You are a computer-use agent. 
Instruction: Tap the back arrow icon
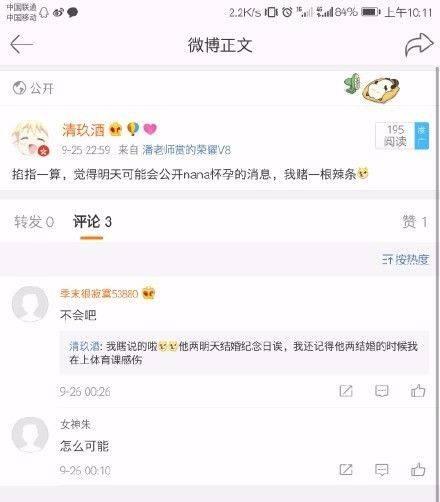point(22,44)
